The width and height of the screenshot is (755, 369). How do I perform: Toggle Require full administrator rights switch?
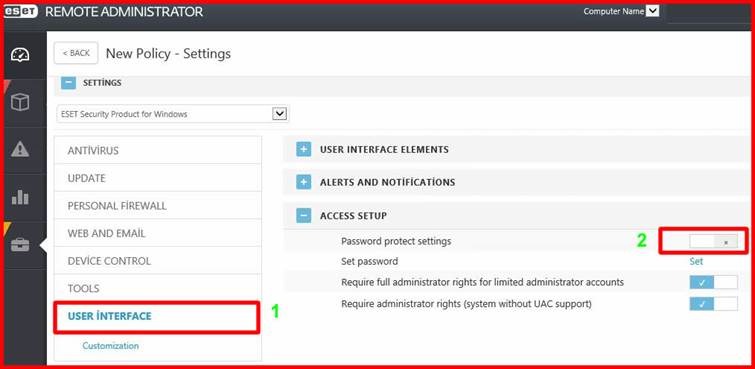[x=713, y=282]
